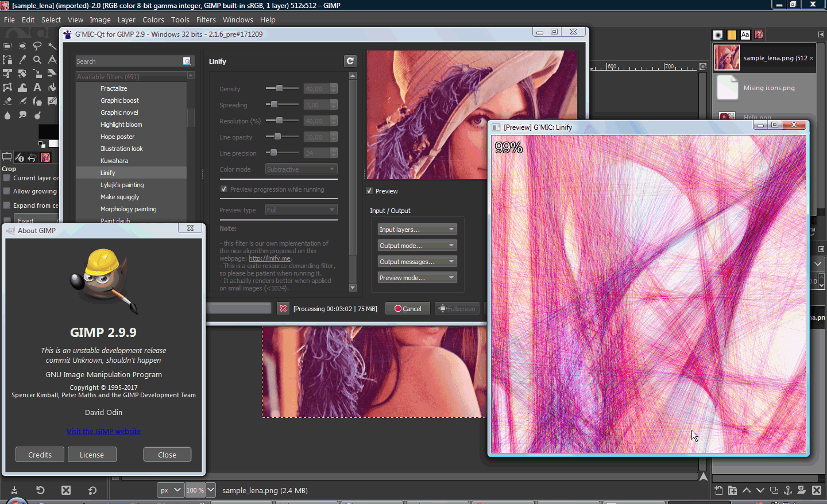Create a new layer icon in layers dock
Screen dimensions: 827x504
click(719, 490)
